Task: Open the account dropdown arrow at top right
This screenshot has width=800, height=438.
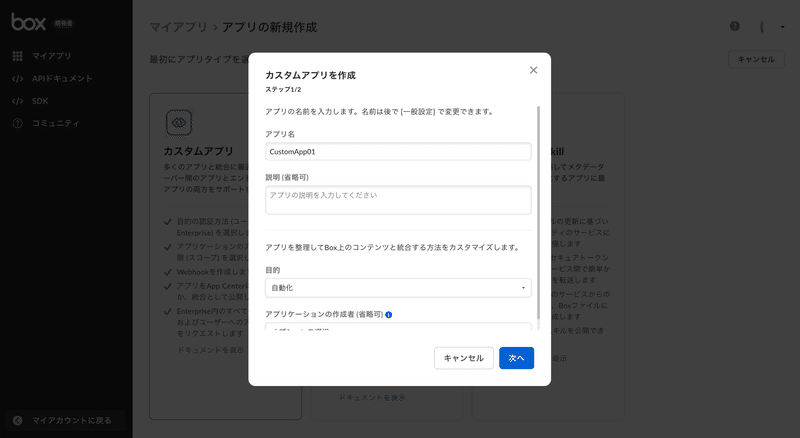Action: [x=783, y=27]
